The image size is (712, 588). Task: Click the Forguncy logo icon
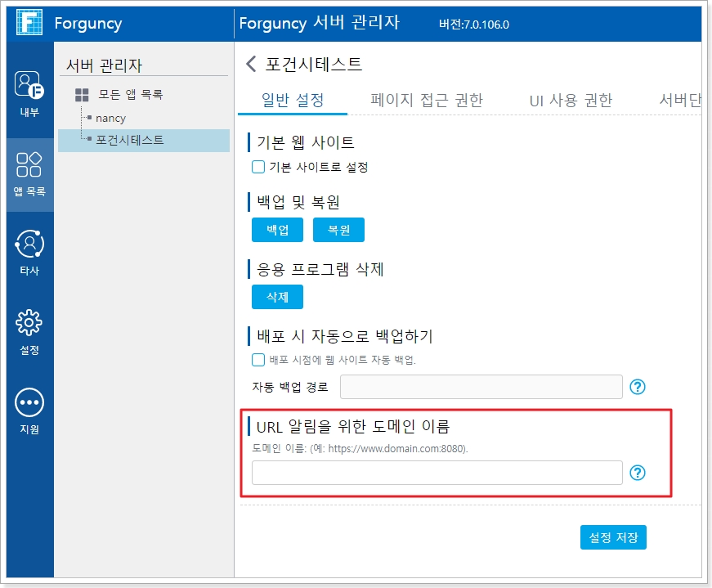[x=29, y=23]
